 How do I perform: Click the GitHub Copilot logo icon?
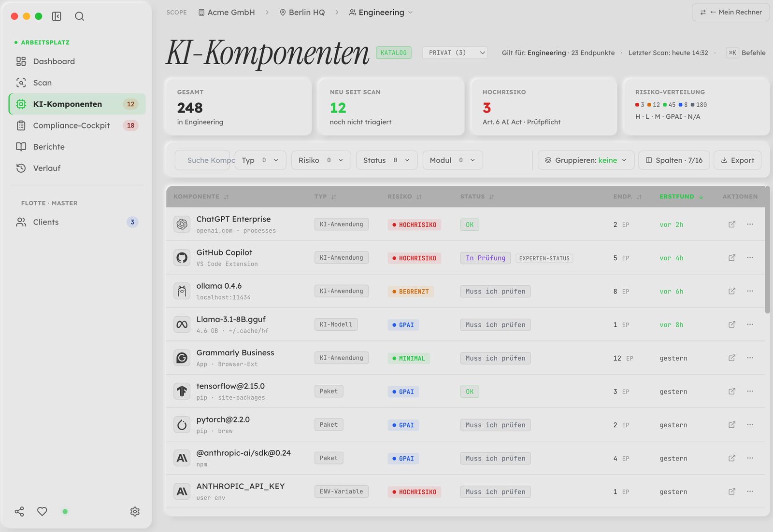pyautogui.click(x=182, y=258)
